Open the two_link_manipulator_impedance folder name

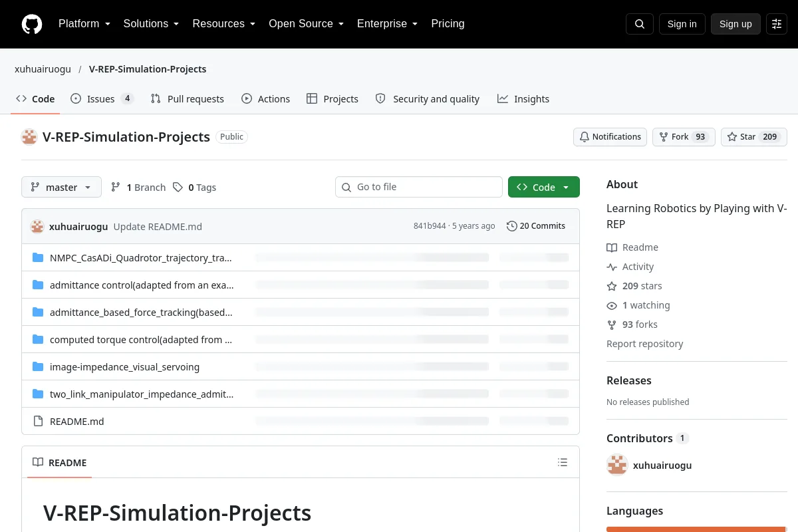pyautogui.click(x=142, y=394)
